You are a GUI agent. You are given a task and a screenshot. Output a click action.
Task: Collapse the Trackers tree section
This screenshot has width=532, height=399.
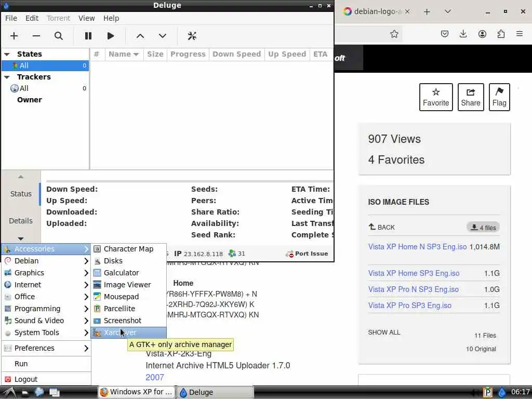(x=7, y=77)
